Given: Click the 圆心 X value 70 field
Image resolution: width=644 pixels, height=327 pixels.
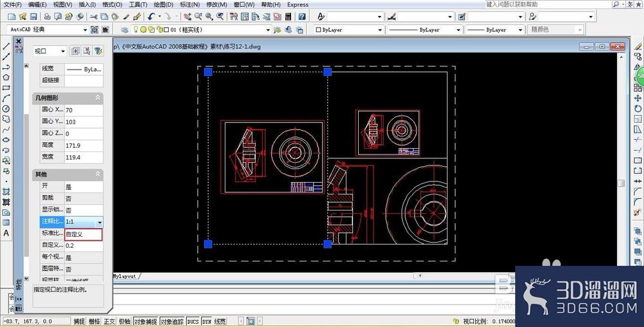Looking at the screenshot, I should [x=84, y=110].
